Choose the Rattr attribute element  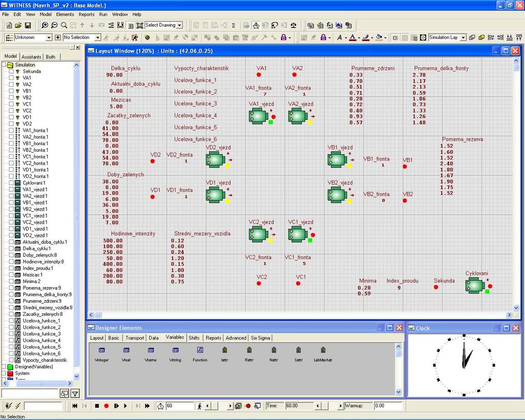coord(249,350)
